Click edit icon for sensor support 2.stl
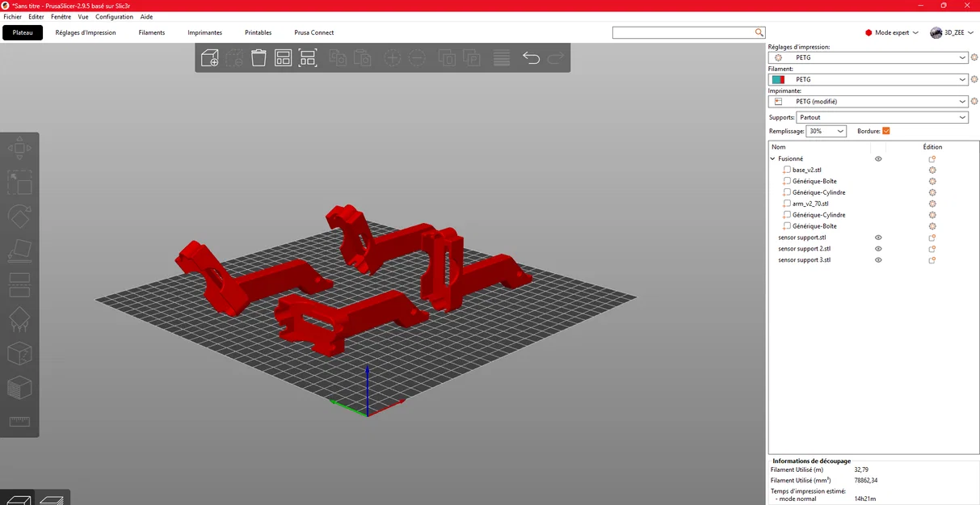The width and height of the screenshot is (980, 505). coord(932,249)
